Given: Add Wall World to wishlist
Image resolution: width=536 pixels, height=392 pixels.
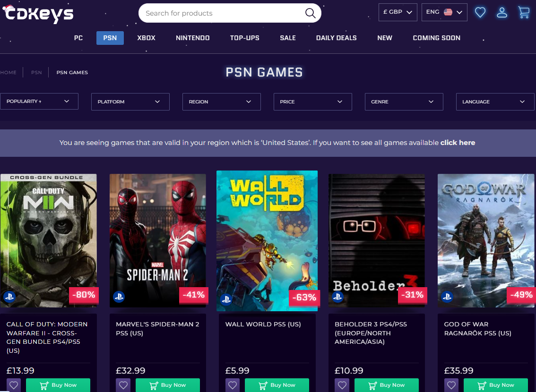Looking at the screenshot, I should [233, 385].
